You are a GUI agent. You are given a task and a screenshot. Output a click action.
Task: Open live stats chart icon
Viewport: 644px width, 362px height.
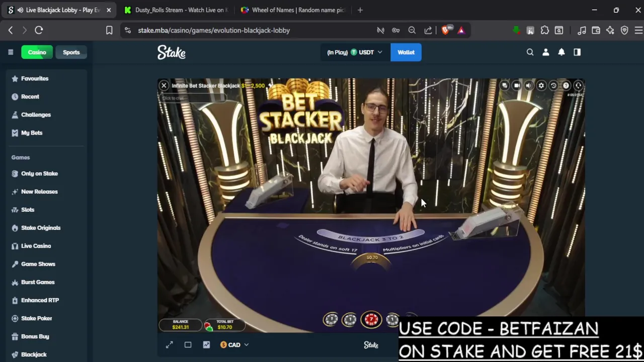206,345
